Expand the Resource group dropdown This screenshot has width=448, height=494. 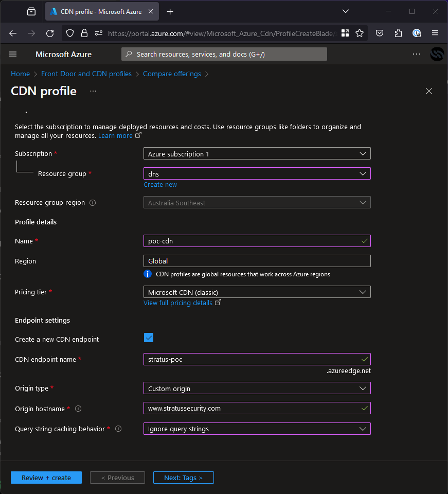point(257,173)
